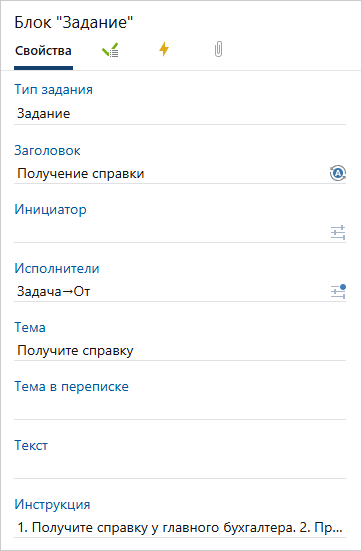Open the lightning bolt events tab
362x551 pixels.
tap(164, 49)
